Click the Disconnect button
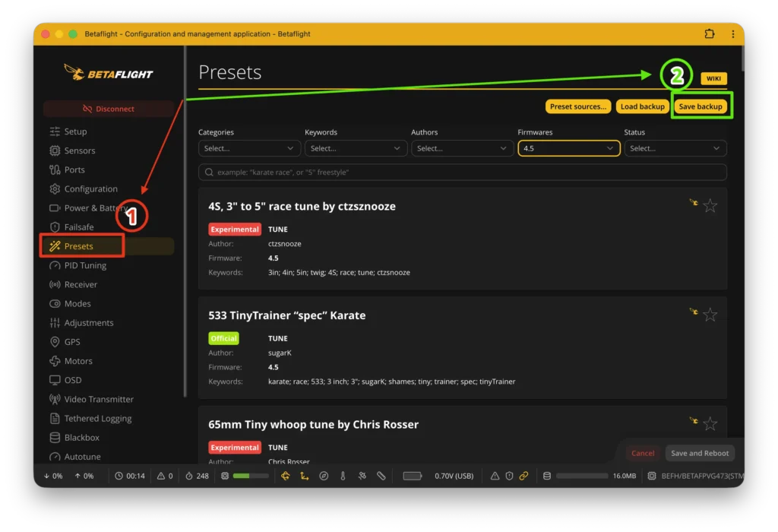 (109, 109)
